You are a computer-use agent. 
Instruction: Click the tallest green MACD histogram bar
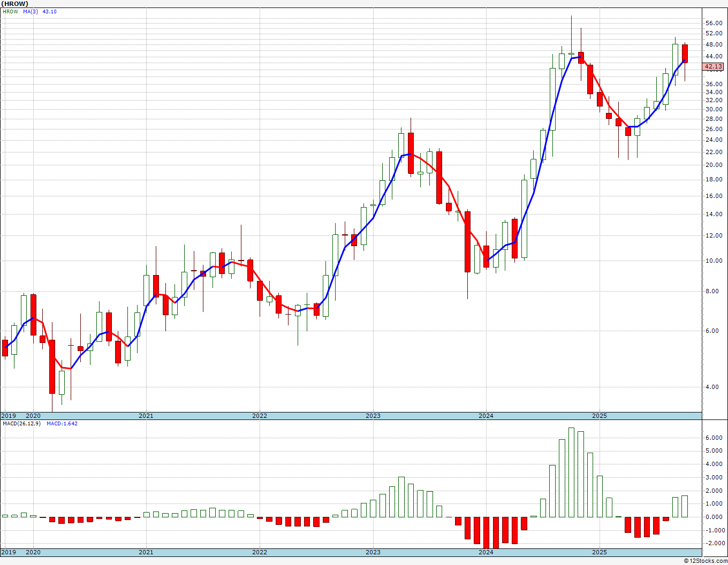tap(571, 472)
